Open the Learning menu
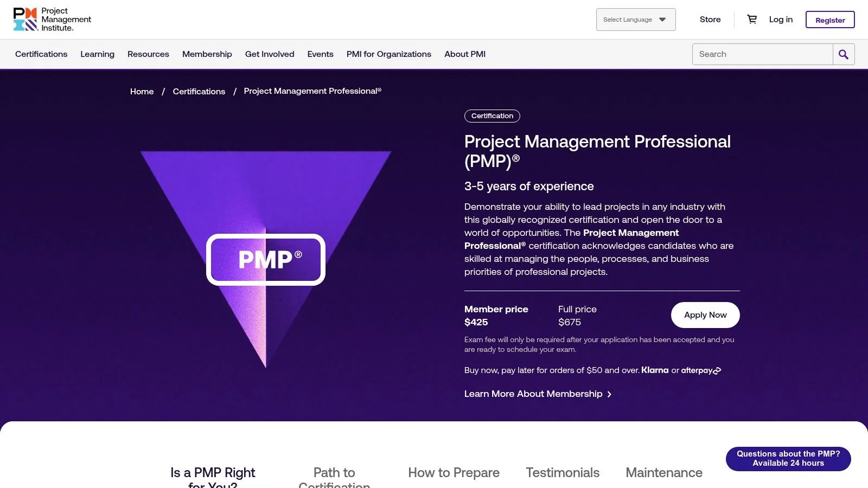The image size is (868, 488). [98, 54]
